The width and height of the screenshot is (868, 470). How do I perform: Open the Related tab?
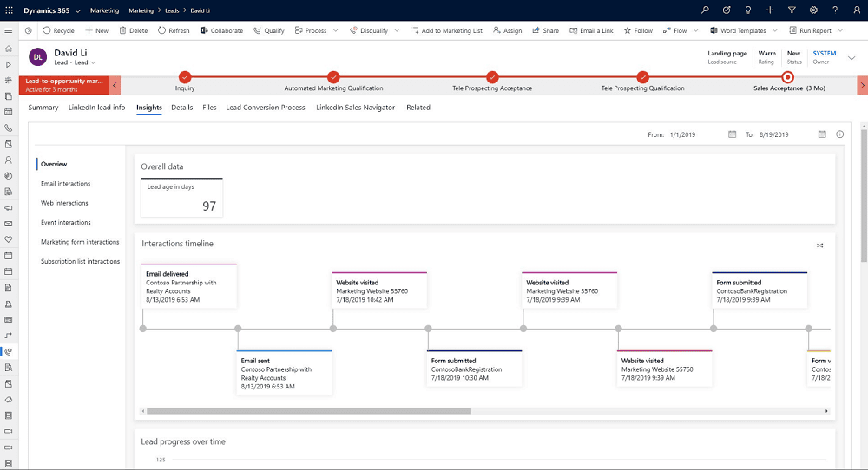(418, 108)
